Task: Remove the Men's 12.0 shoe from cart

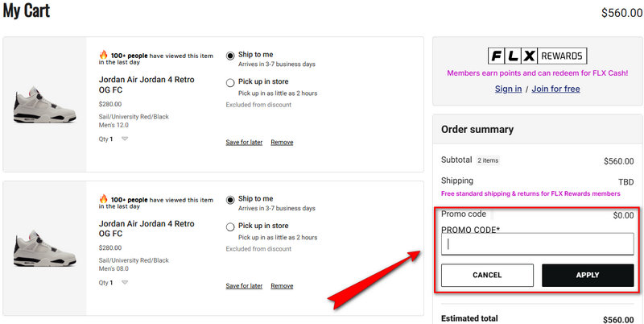Action: [282, 143]
